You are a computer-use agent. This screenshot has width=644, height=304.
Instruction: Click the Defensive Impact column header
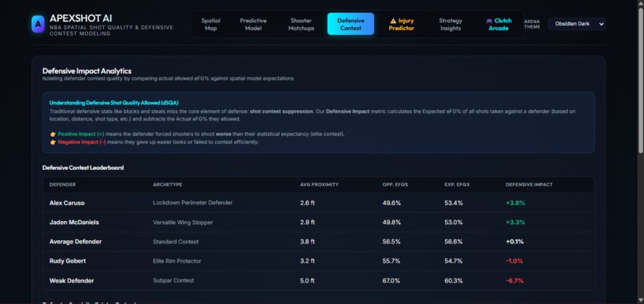coord(529,184)
